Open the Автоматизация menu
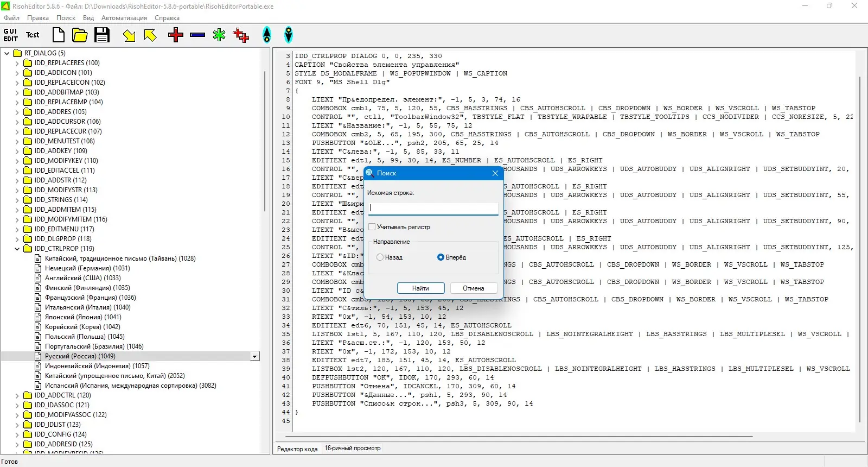 (x=124, y=18)
